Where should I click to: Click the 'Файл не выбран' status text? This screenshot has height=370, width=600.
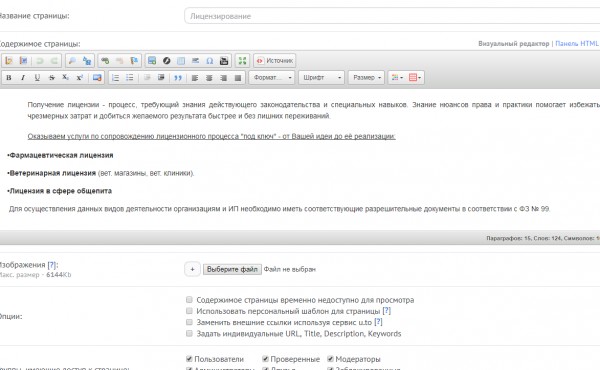[x=290, y=269]
